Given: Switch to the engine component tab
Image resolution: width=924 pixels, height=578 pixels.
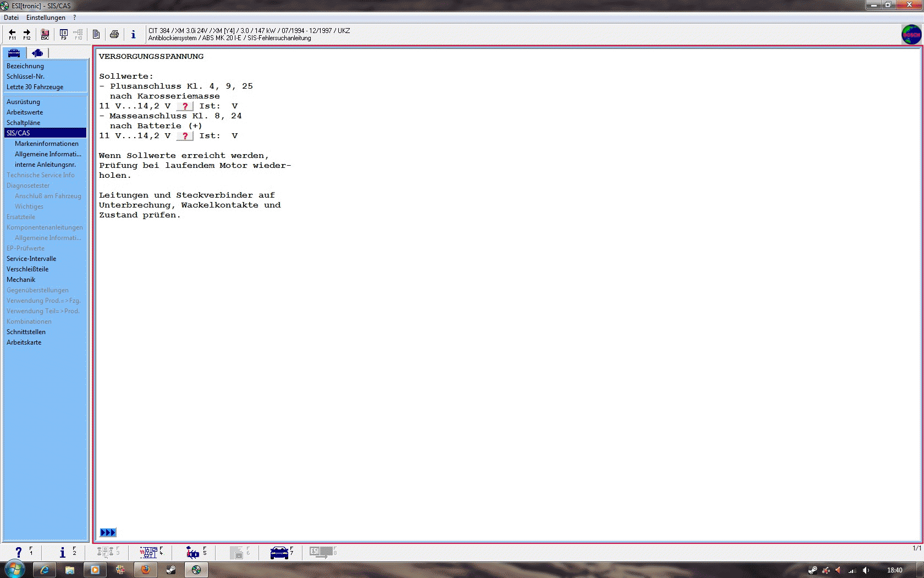Looking at the screenshot, I should click(37, 53).
